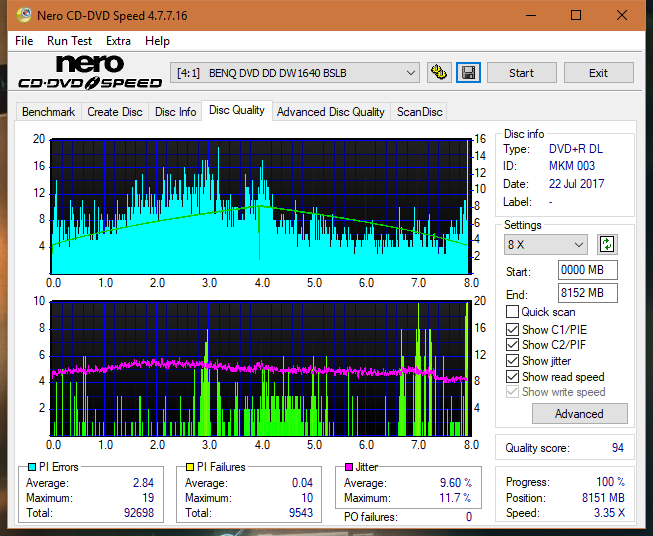The width and height of the screenshot is (653, 536).
Task: Click the PI Errors graph area
Action: coord(261,207)
